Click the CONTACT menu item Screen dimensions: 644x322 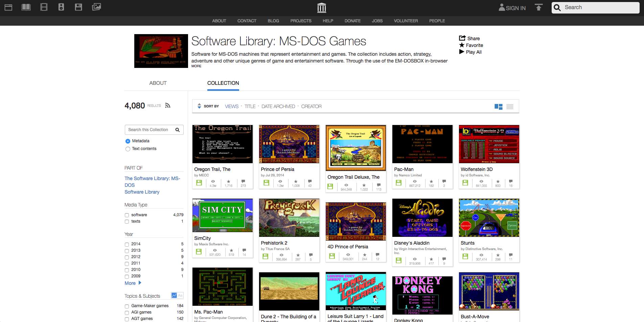click(247, 21)
